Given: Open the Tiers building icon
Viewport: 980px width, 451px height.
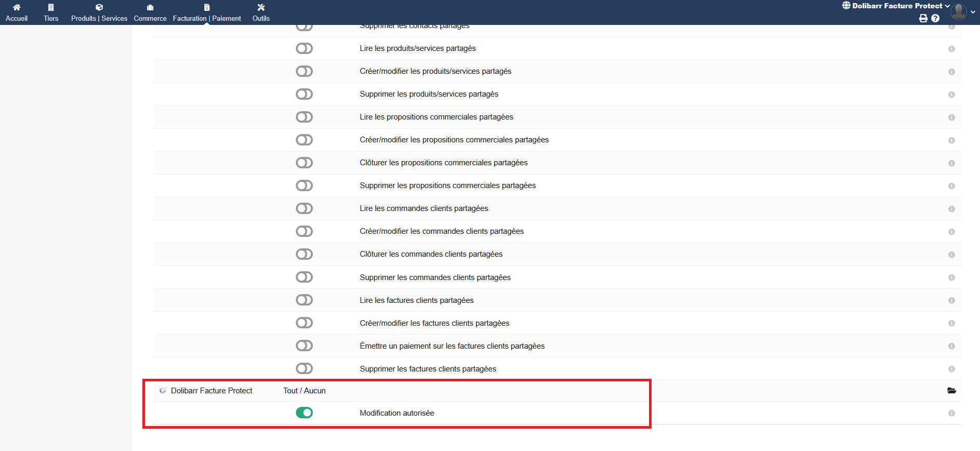Looking at the screenshot, I should point(51,7).
